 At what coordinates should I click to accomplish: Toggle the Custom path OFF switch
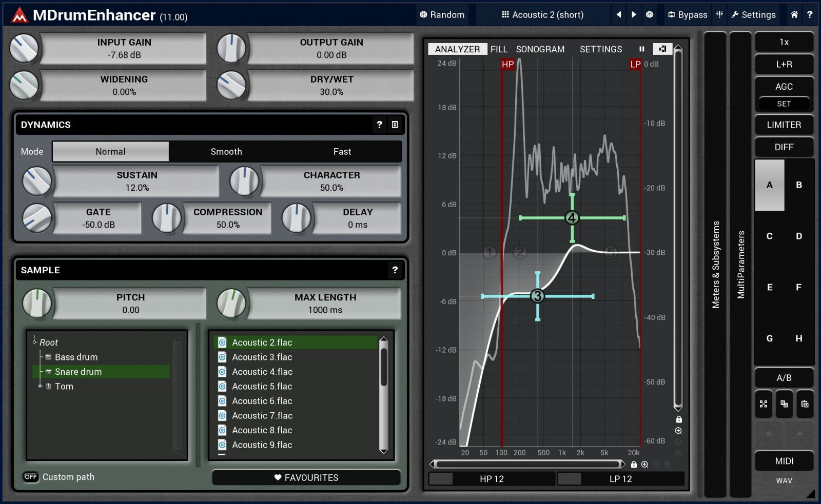31,477
